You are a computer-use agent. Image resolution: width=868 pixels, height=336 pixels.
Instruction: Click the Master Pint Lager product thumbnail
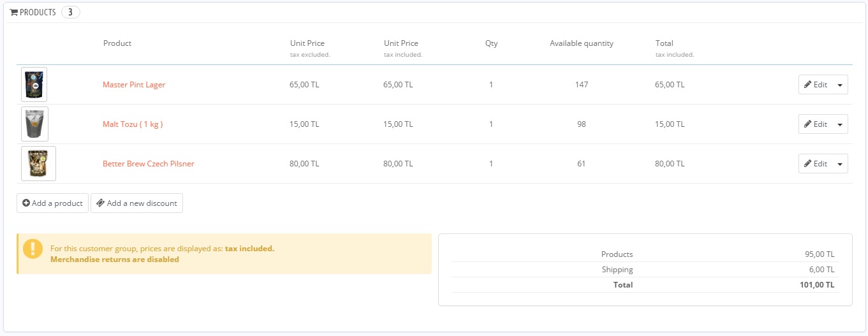pyautogui.click(x=34, y=85)
